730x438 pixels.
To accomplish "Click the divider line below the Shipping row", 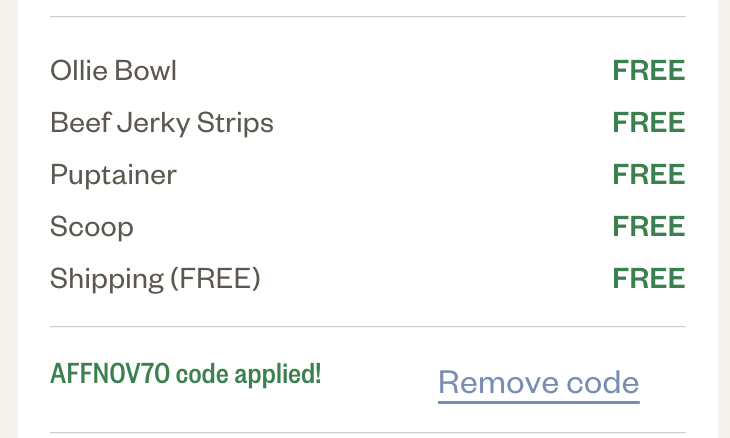I will (367, 327).
